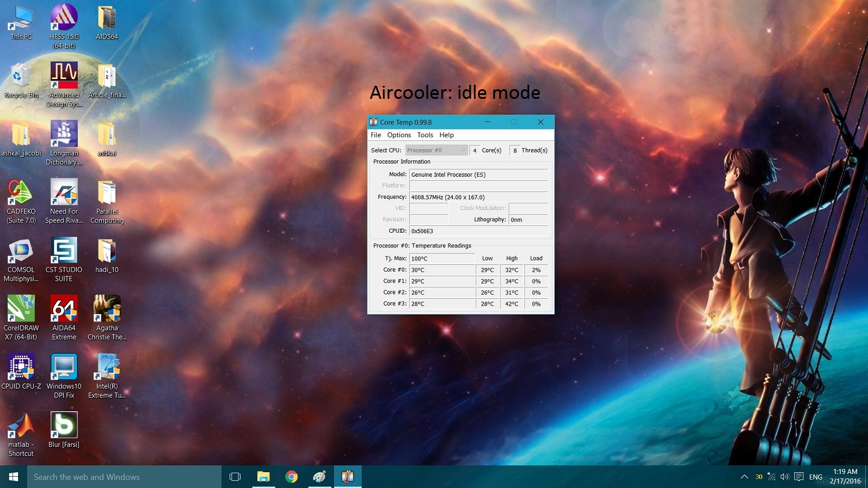Click the CPUID field 0x506E3

click(479, 231)
